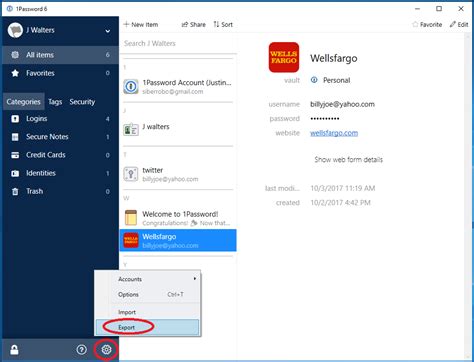Click the All items grid icon
Image resolution: width=474 pixels, height=362 pixels.
15,55
